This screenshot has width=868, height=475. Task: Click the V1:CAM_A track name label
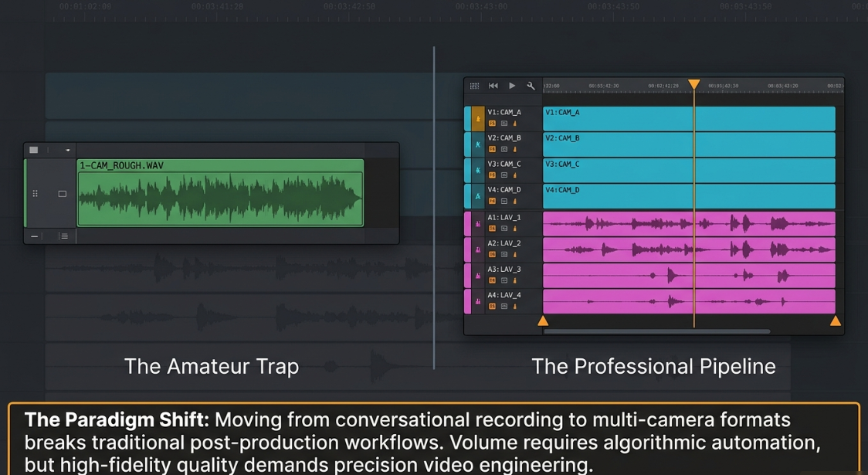pyautogui.click(x=504, y=112)
